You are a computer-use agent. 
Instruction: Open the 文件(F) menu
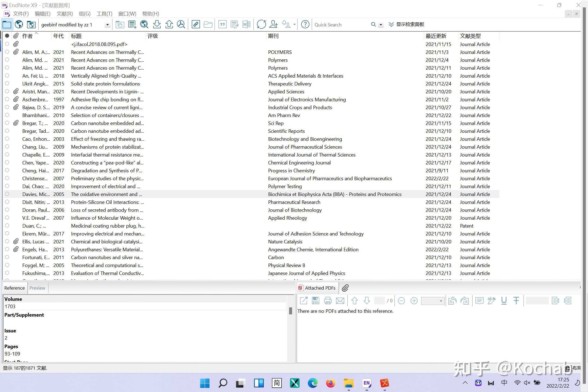point(21,14)
